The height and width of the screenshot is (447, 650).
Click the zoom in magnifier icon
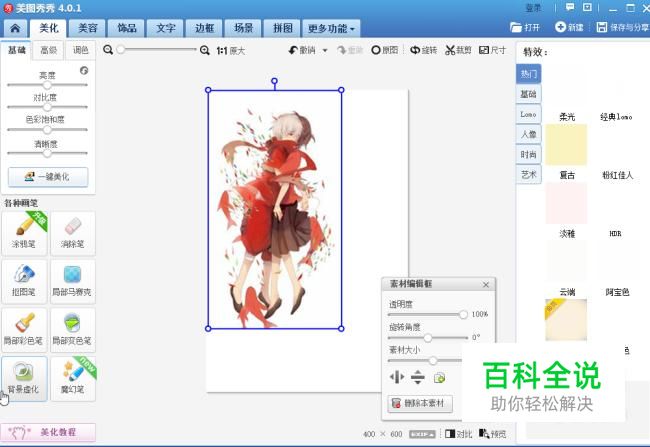pyautogui.click(x=204, y=50)
